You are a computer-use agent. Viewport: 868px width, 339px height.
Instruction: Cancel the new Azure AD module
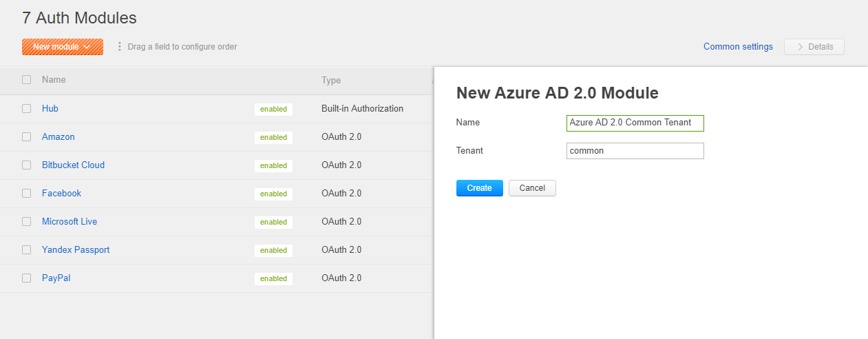[x=532, y=188]
